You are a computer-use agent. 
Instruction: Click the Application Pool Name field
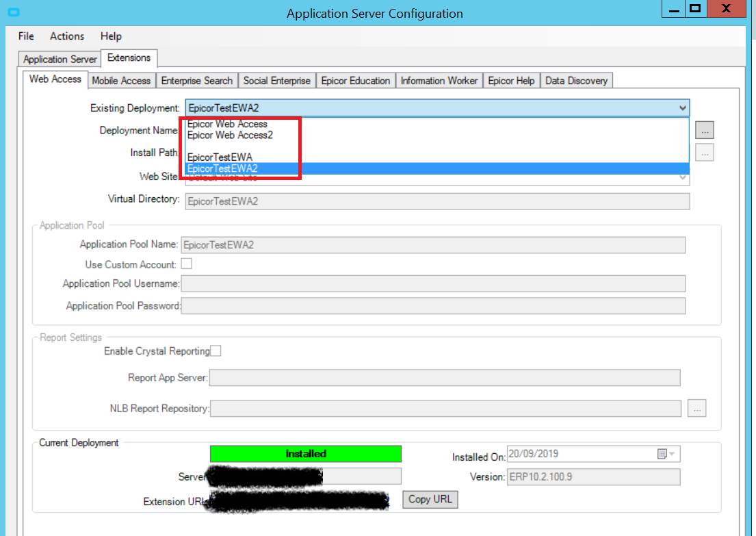434,244
